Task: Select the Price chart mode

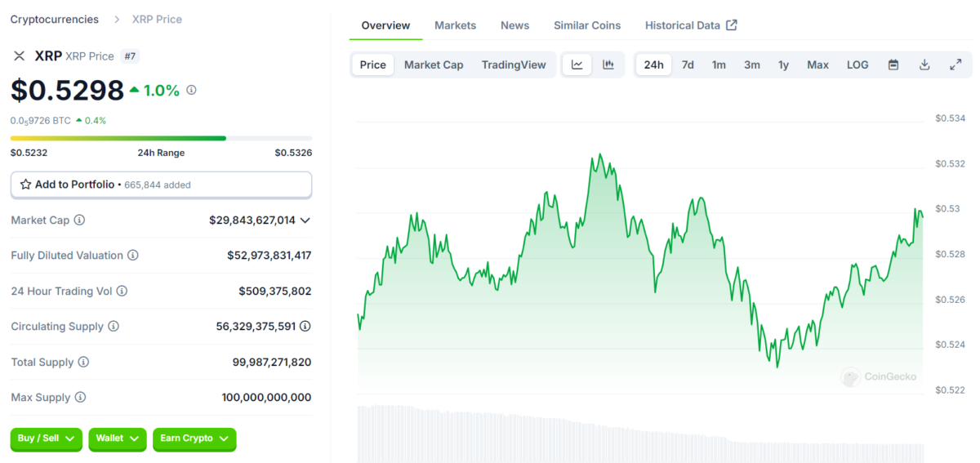Action: [373, 65]
